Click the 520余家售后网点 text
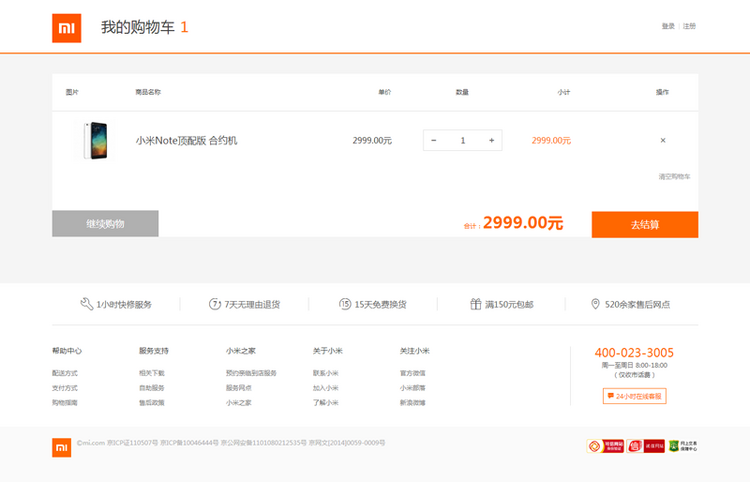 637,305
